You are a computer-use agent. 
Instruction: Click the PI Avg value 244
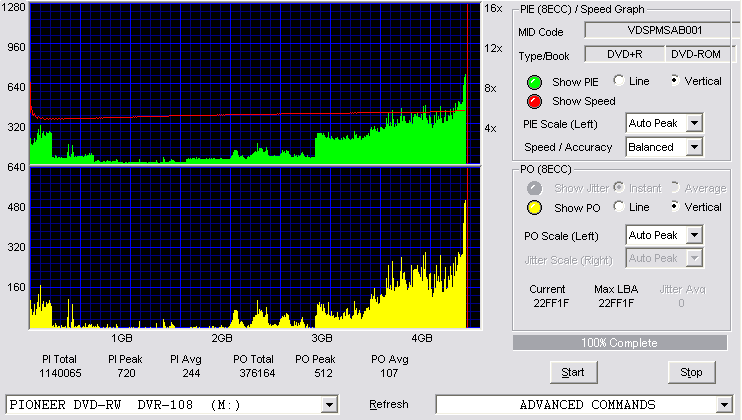191,373
